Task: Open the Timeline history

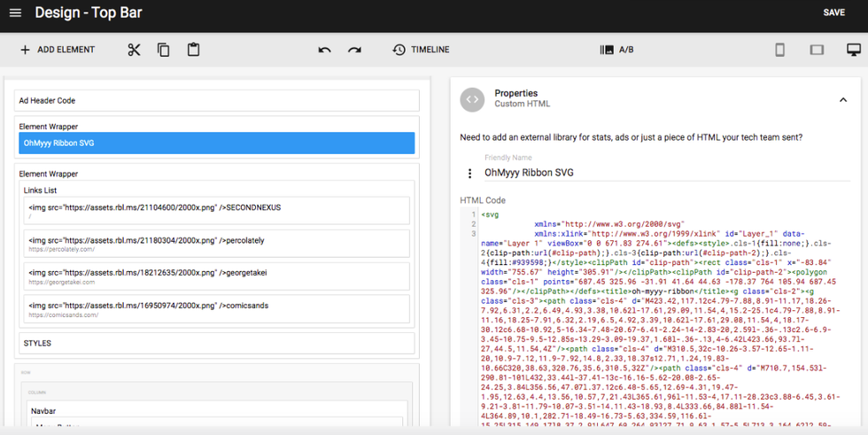Action: click(421, 50)
